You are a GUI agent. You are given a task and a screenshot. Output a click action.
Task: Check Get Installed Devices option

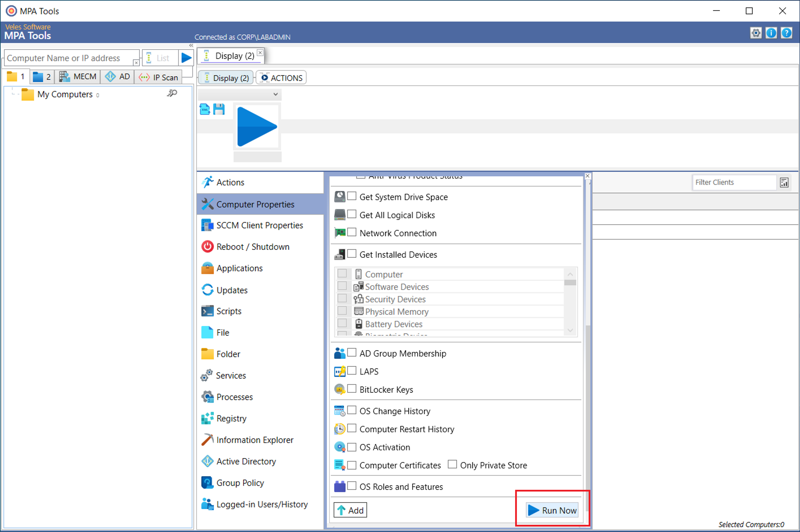click(352, 254)
